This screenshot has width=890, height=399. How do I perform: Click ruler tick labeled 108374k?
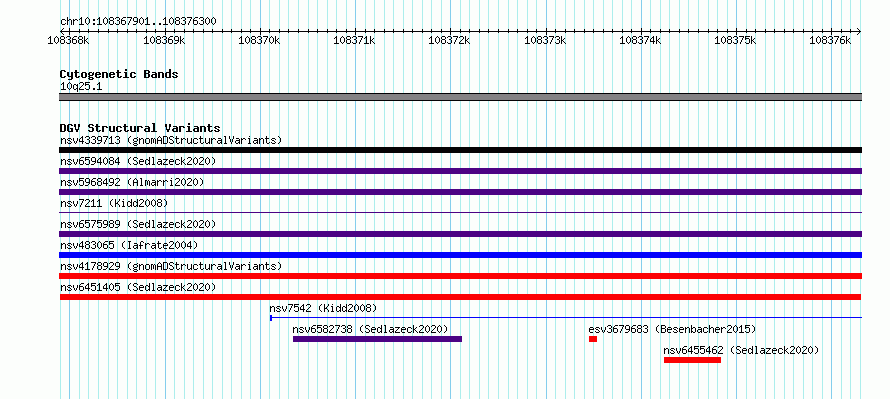640,40
